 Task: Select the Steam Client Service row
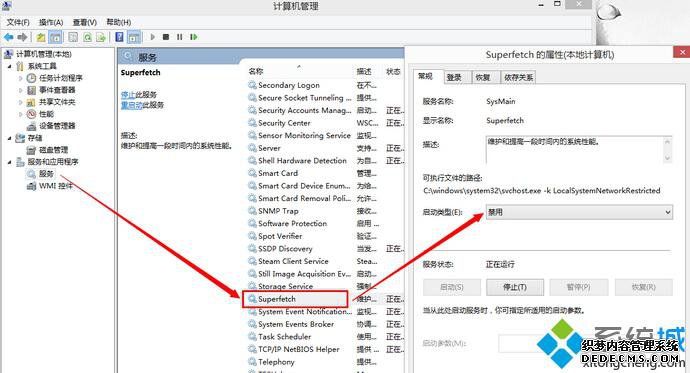tap(293, 261)
